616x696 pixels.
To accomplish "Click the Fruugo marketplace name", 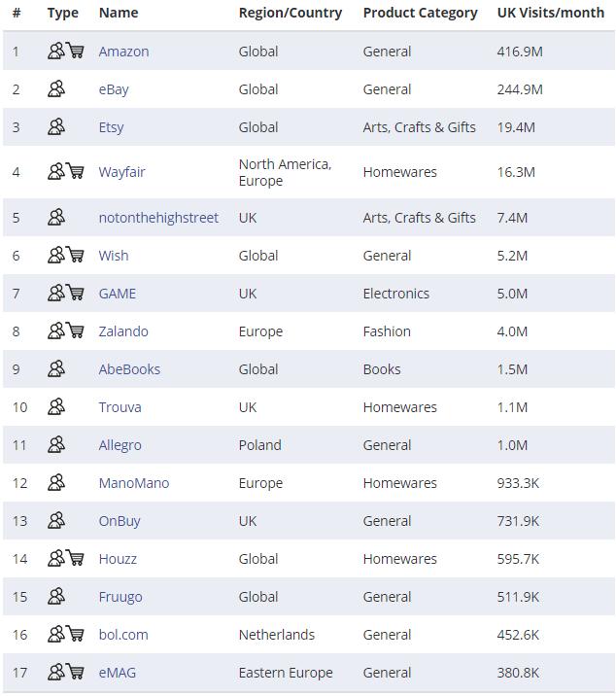I will [120, 597].
